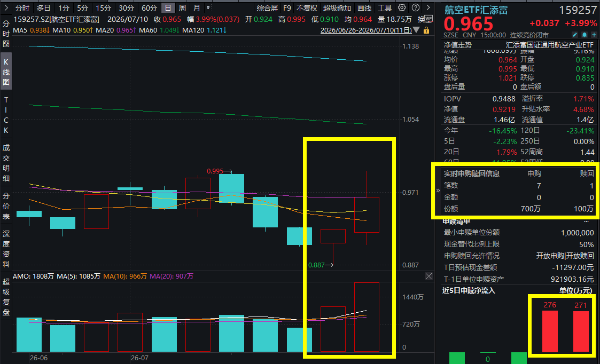The width and height of the screenshot is (600, 364).
Task: Open the 申赎清单 more options ellipsis
Action: pyautogui.click(x=586, y=221)
